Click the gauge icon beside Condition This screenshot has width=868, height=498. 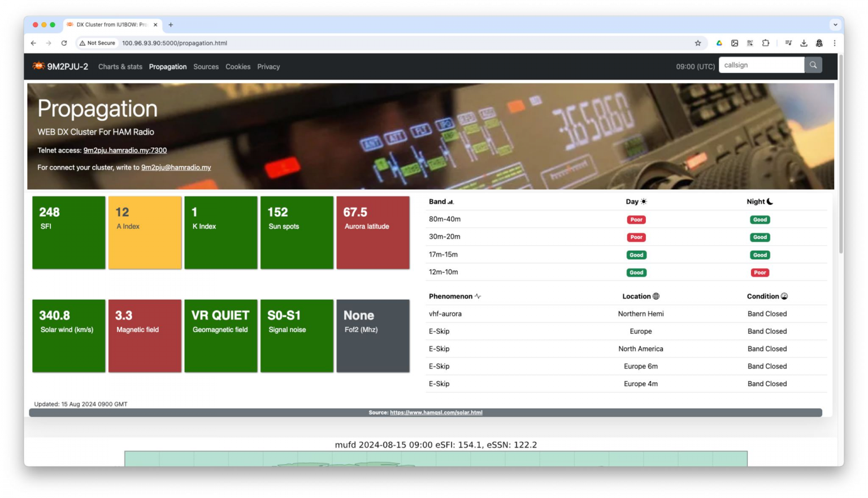(x=784, y=296)
